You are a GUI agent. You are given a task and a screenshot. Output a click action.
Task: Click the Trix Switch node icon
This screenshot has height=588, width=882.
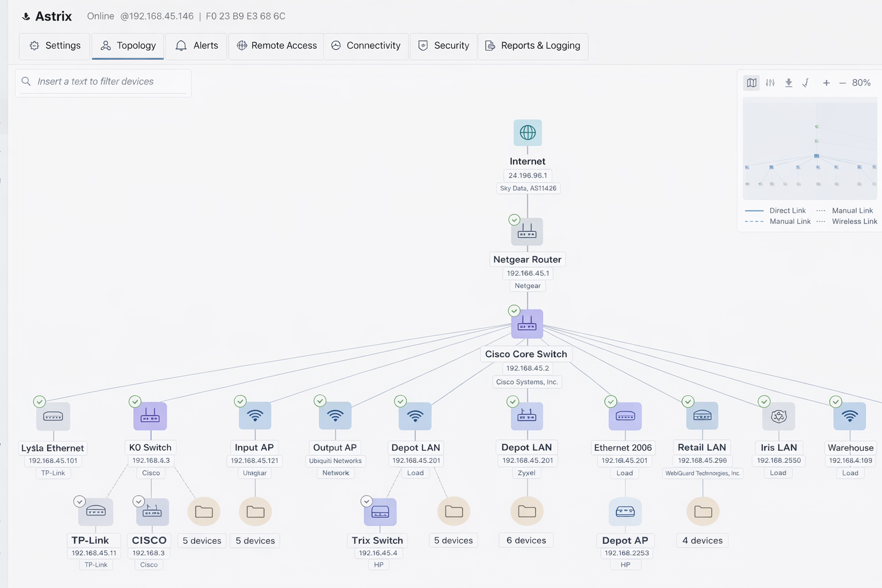(380, 512)
